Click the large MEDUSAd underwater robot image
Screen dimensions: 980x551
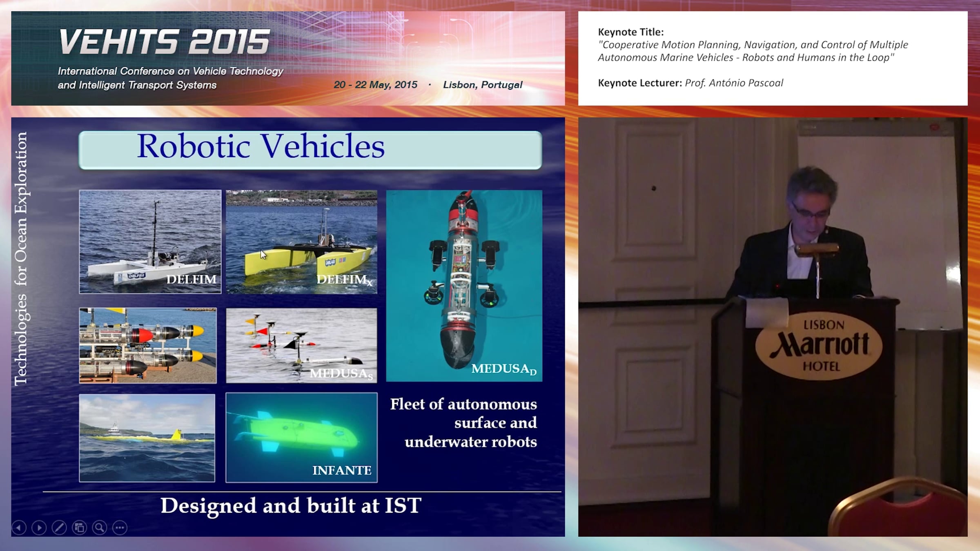click(x=464, y=285)
